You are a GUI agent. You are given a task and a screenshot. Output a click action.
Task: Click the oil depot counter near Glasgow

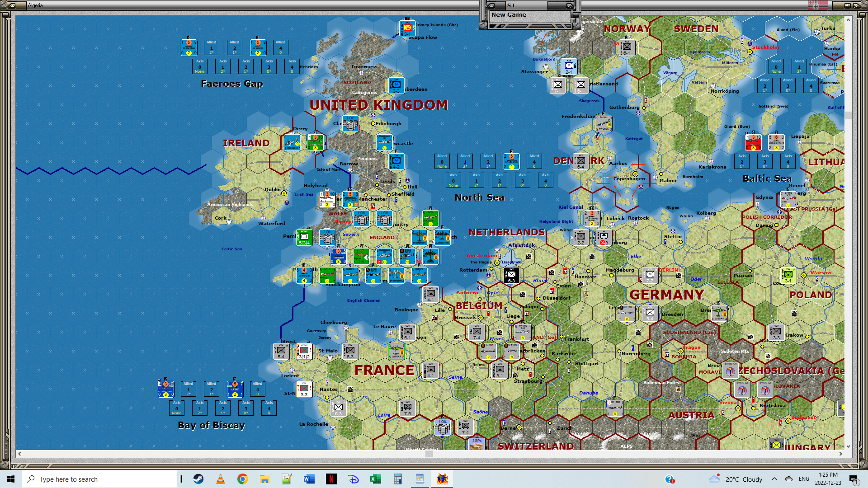(350, 123)
